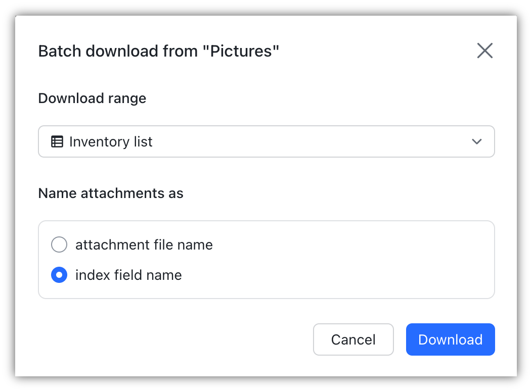Click the Name attachments as heading
Screen dimensions: 532x392
tap(111, 193)
